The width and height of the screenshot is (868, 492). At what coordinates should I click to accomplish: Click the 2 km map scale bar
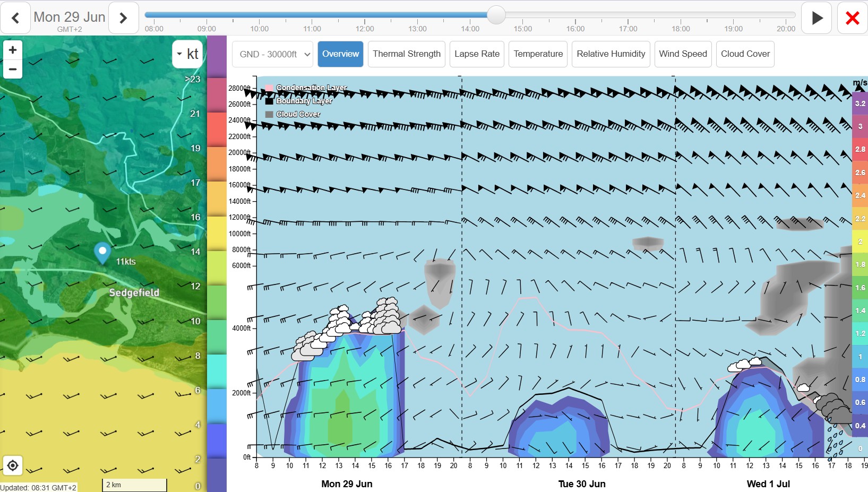pos(134,485)
